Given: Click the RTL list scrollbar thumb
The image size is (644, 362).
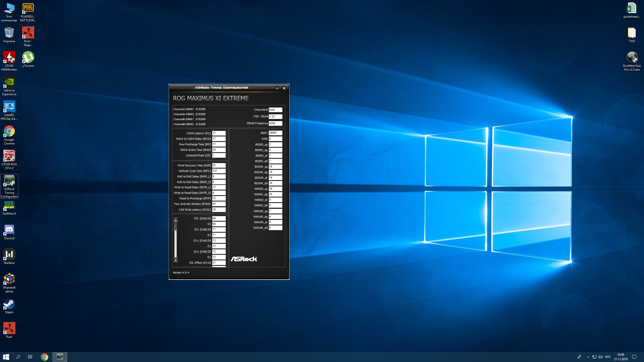Looking at the screenshot, I should point(176,227).
